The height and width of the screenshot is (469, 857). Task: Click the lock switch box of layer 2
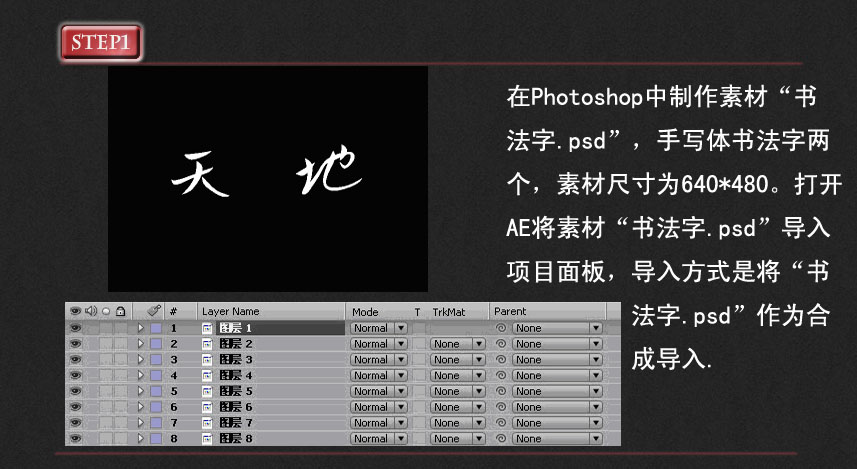pyautogui.click(x=121, y=344)
